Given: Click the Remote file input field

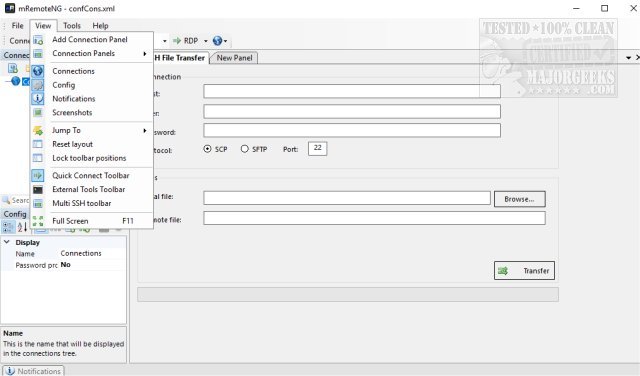Looking at the screenshot, I should click(374, 218).
